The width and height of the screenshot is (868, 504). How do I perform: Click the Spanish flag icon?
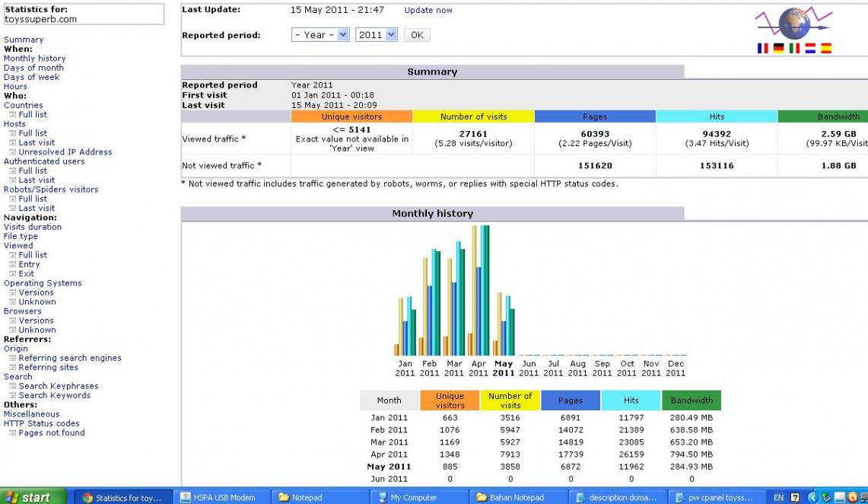pyautogui.click(x=826, y=48)
